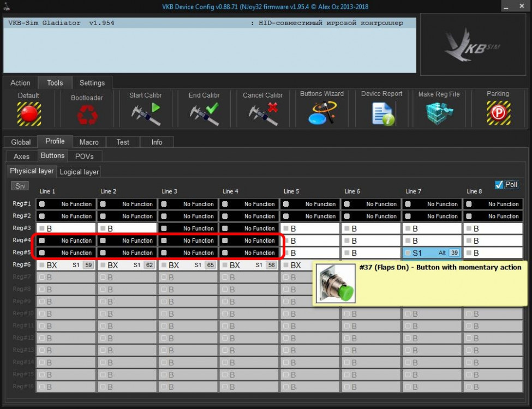Click the Line 4 column header

(x=230, y=191)
